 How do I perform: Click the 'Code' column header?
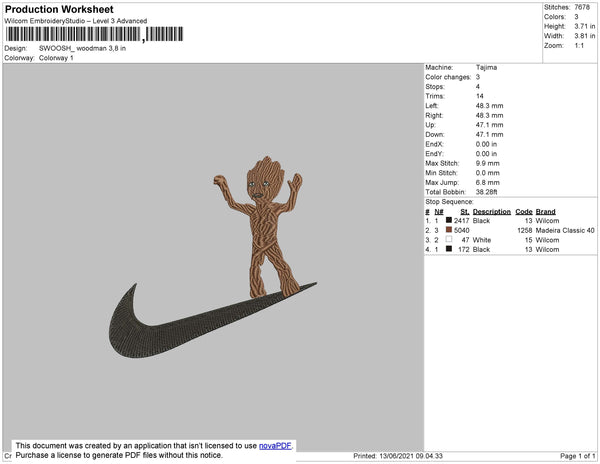click(x=524, y=212)
